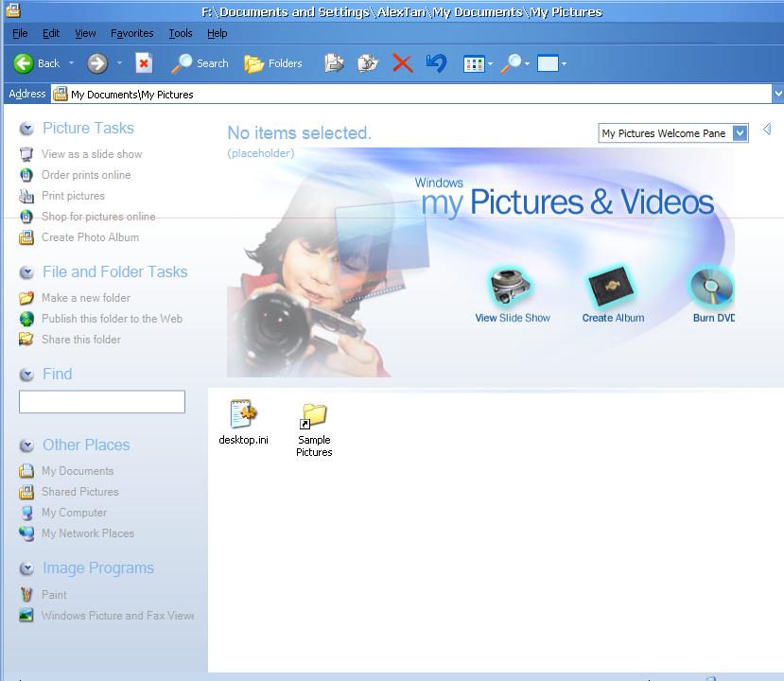
Task: Click Order prints online
Action: [x=86, y=175]
